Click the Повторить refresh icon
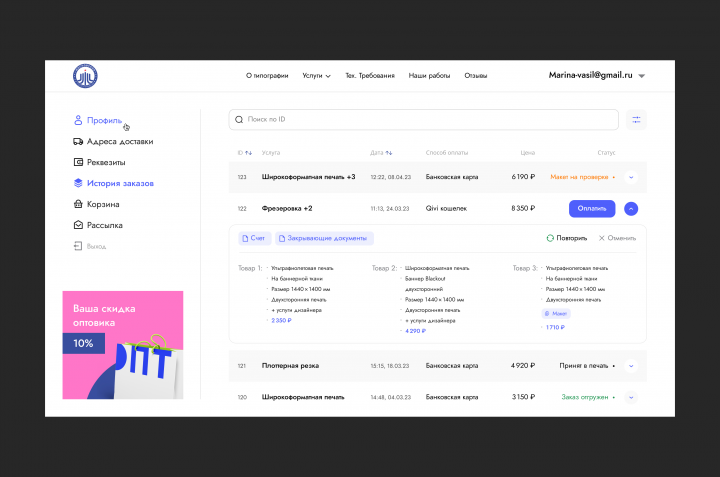Image resolution: width=720 pixels, height=477 pixels. coord(550,238)
